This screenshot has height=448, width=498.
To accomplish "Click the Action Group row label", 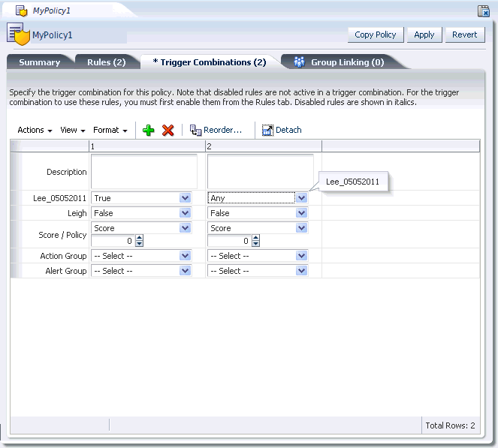I will tap(63, 256).
